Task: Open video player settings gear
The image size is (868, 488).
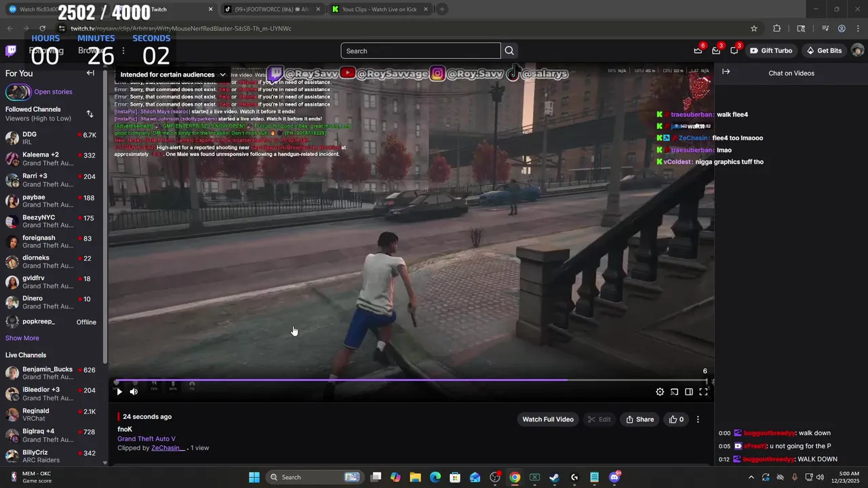Action: (x=660, y=392)
